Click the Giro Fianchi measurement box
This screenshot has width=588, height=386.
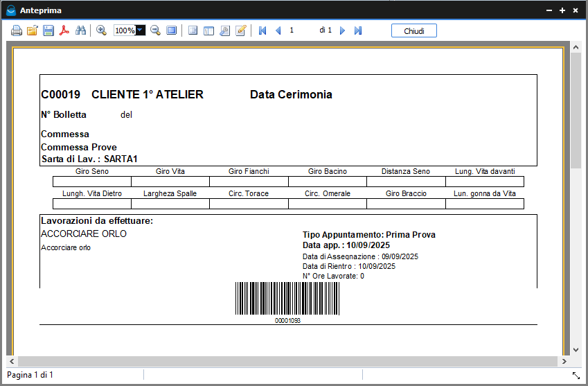249,182
